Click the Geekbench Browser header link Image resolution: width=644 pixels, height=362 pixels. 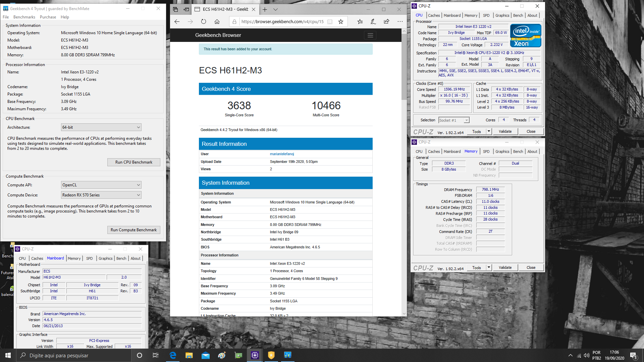click(218, 35)
